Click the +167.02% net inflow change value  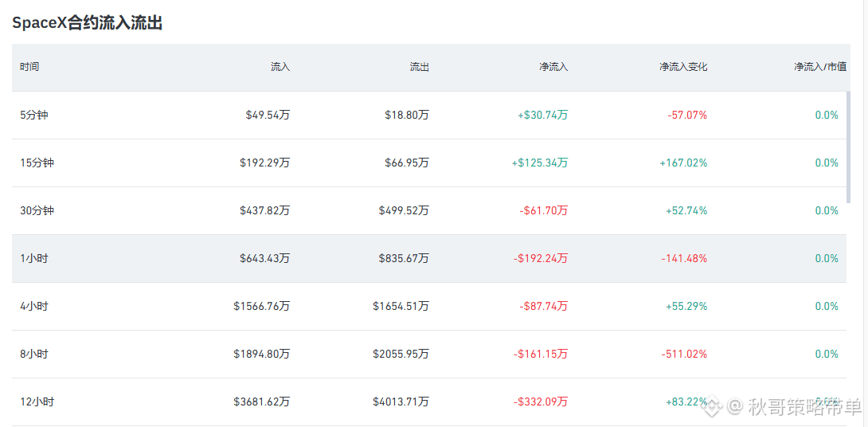pyautogui.click(x=683, y=163)
